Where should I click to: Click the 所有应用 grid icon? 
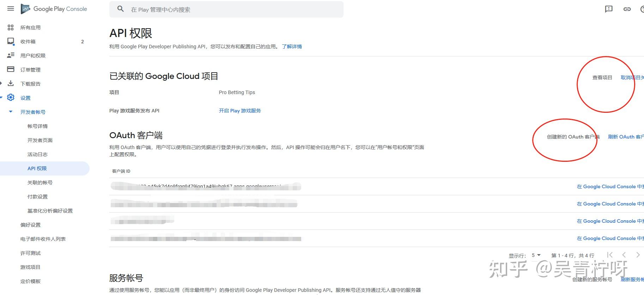click(x=11, y=27)
